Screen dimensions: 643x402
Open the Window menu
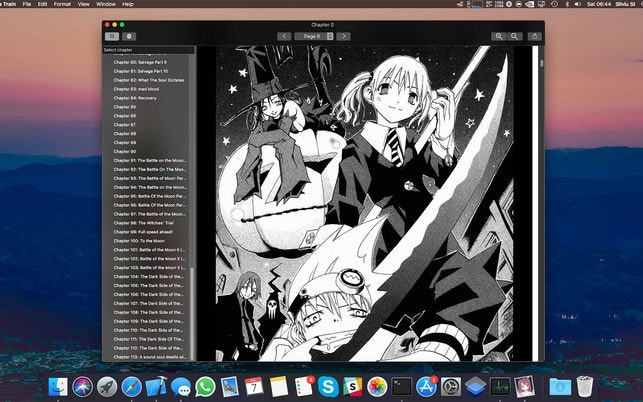click(x=106, y=4)
